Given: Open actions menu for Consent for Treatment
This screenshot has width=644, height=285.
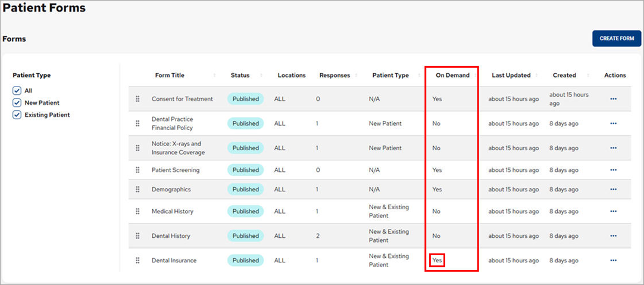Looking at the screenshot, I should point(613,99).
